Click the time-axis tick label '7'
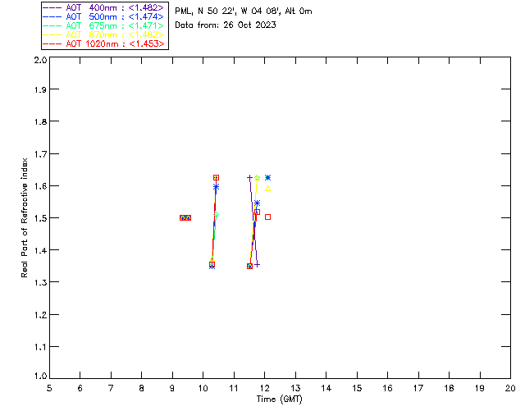525x420 pixels. point(111,388)
